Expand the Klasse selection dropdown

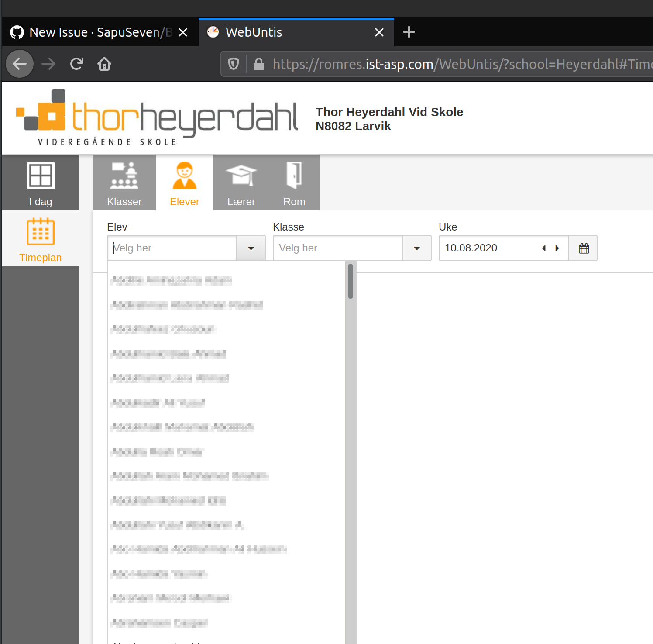tap(416, 248)
